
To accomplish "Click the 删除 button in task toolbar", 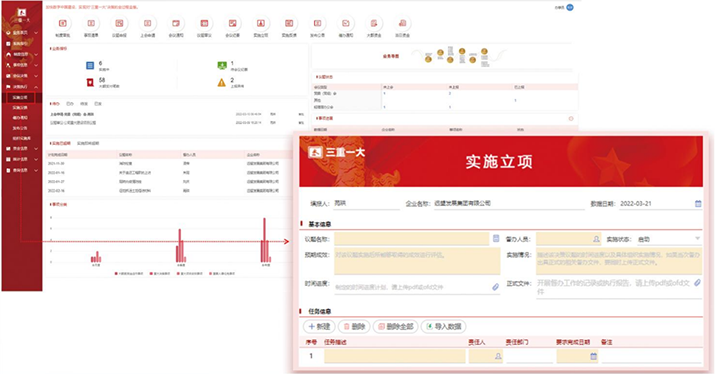I will [354, 327].
